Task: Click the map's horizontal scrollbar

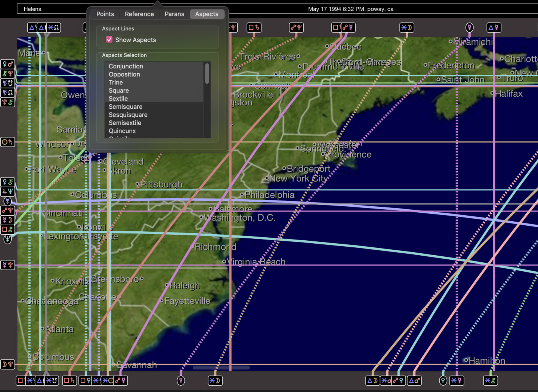Action: (x=221, y=368)
